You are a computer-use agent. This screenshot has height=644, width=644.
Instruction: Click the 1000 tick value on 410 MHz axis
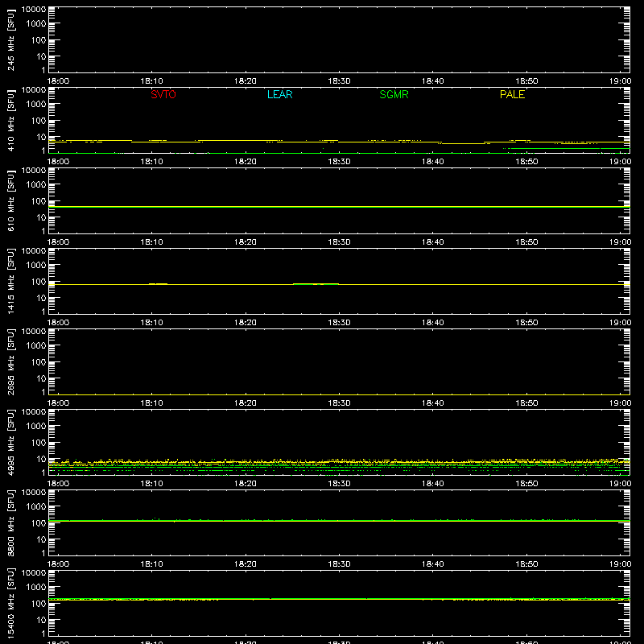36,105
